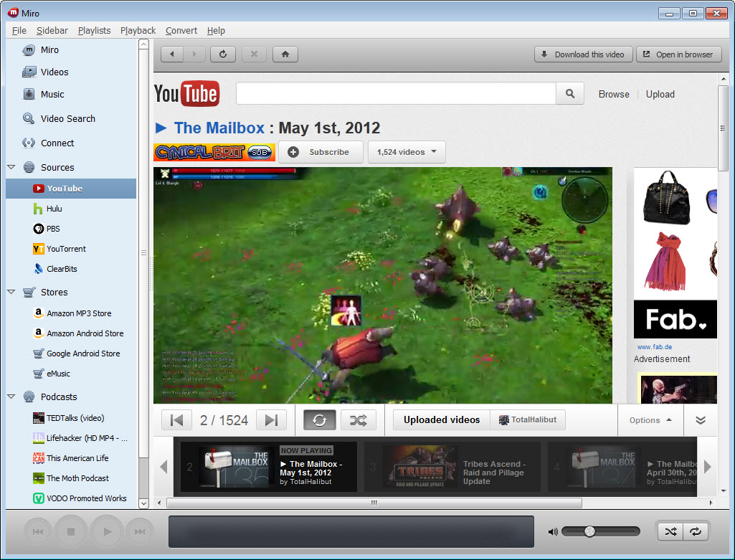
Task: Click the TotalHalibut uploader button
Action: tap(528, 420)
